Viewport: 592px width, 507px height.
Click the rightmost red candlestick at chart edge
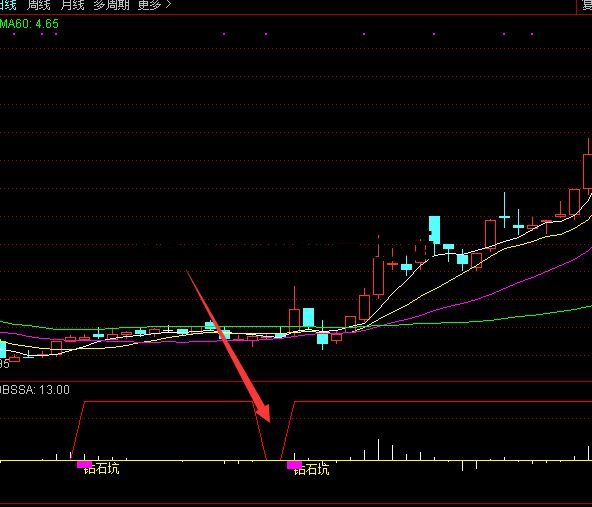coord(588,171)
